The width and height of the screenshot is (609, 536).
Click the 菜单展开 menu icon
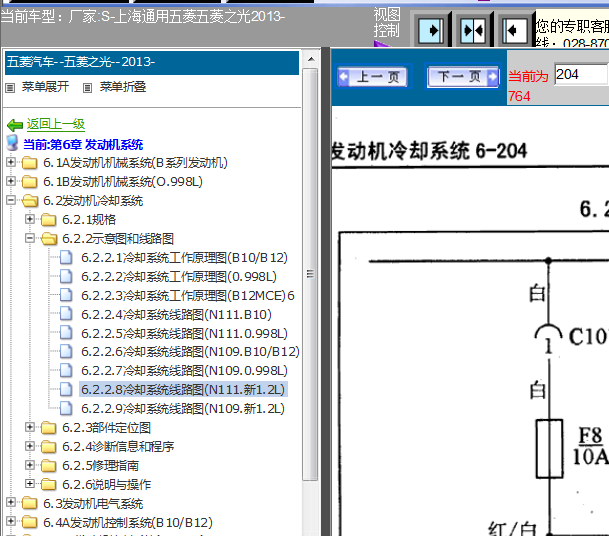[x=10, y=88]
